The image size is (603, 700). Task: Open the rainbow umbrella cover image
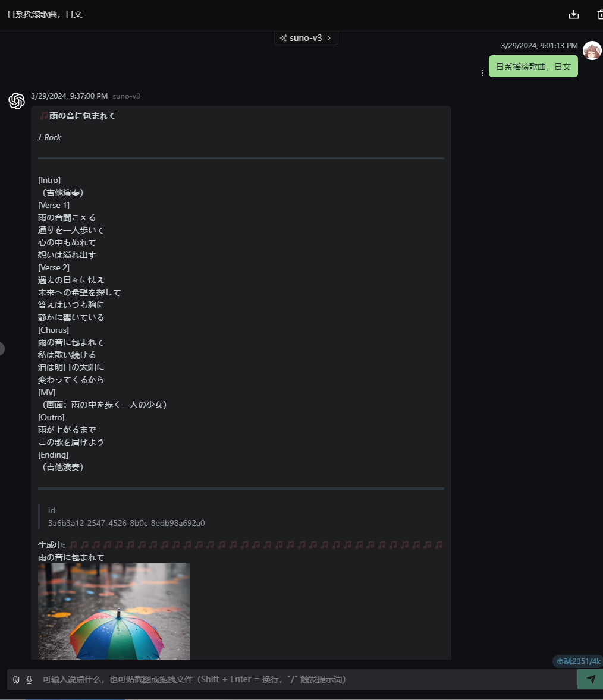click(114, 611)
